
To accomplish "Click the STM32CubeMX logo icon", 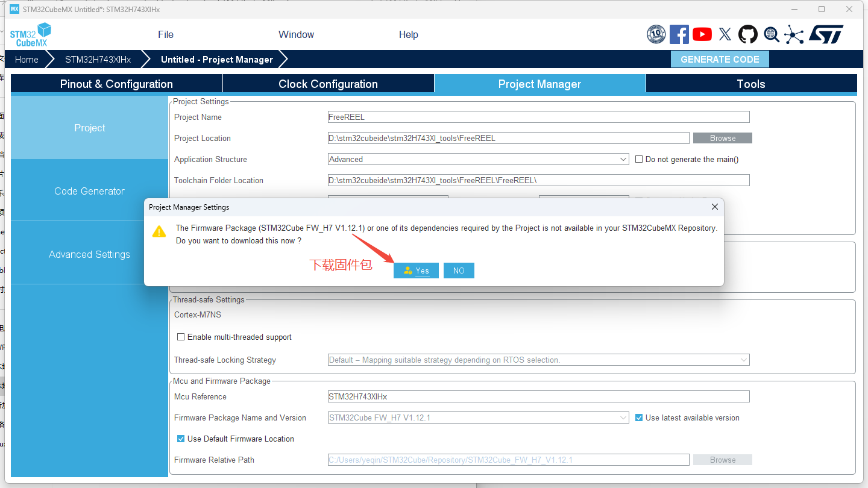I will pos(30,35).
